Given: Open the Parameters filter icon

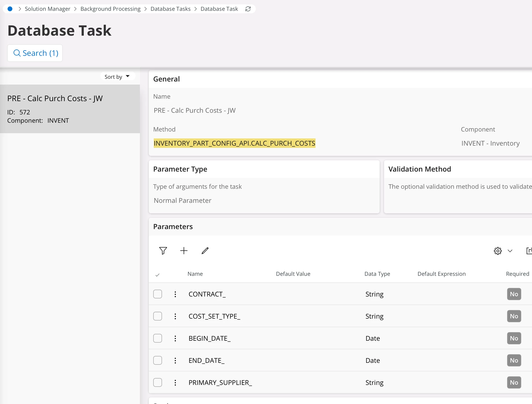Looking at the screenshot, I should point(163,251).
